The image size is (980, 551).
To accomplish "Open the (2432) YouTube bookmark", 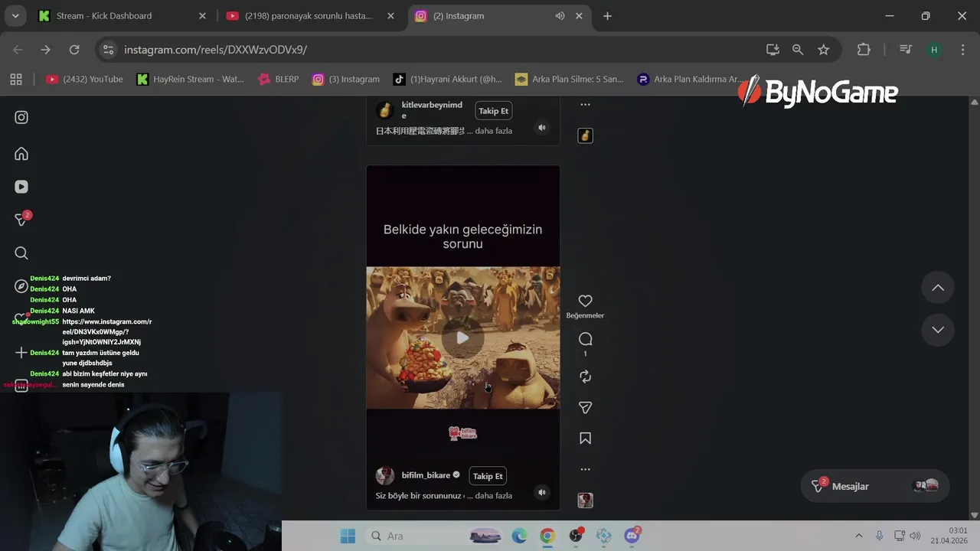I will click(84, 79).
